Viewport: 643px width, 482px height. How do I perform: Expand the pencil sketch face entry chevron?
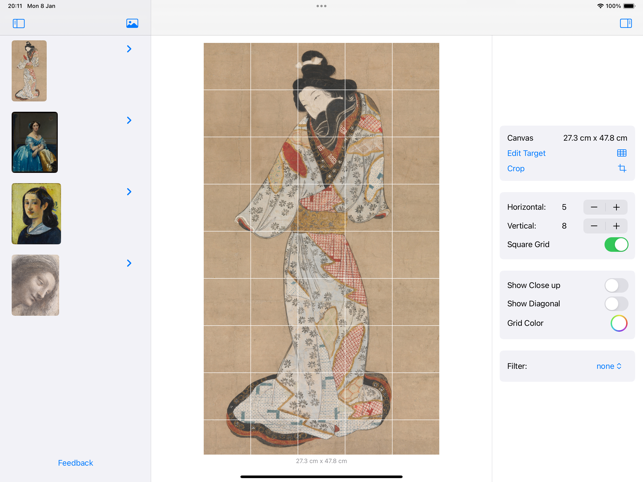coord(129,263)
